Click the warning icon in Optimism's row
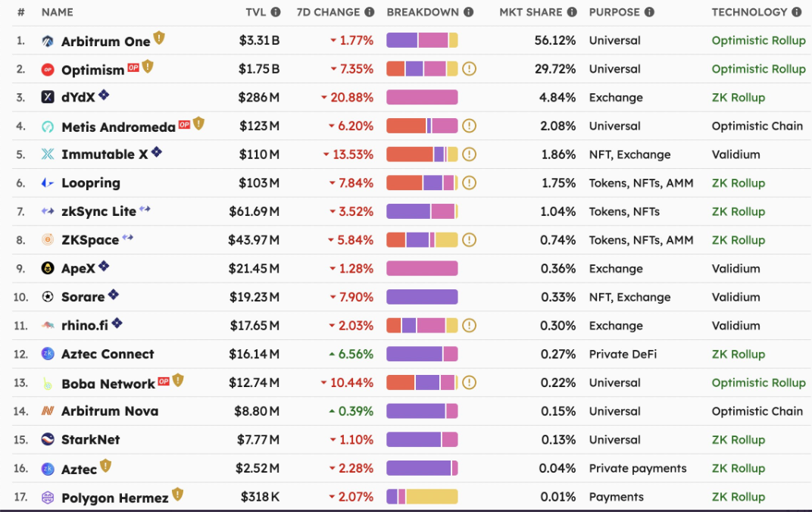Image resolution: width=812 pixels, height=512 pixels. [x=469, y=69]
